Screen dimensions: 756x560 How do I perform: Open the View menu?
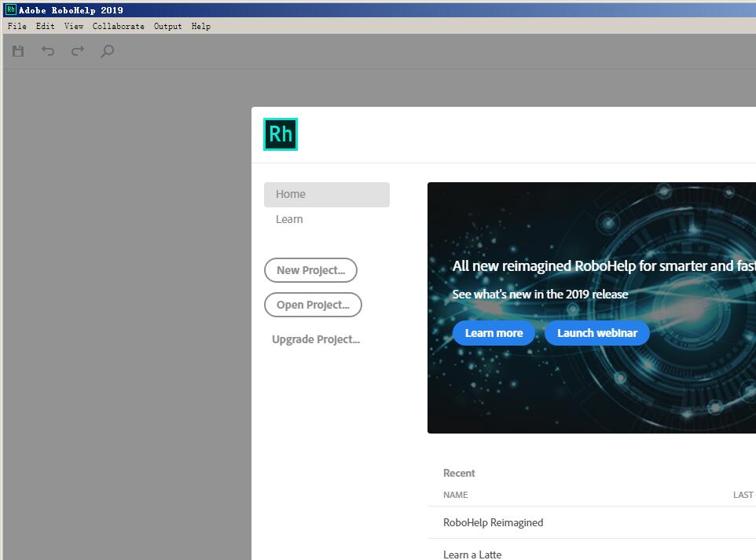[74, 26]
